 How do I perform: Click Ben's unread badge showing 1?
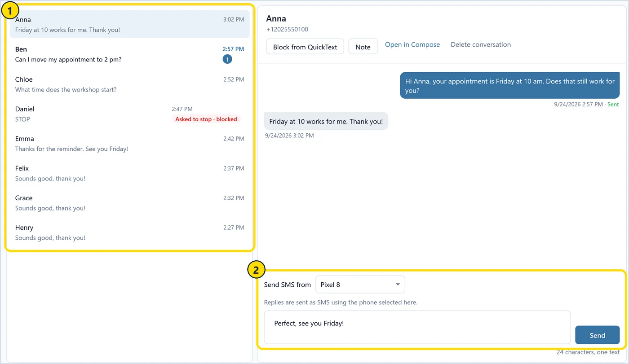(x=227, y=59)
